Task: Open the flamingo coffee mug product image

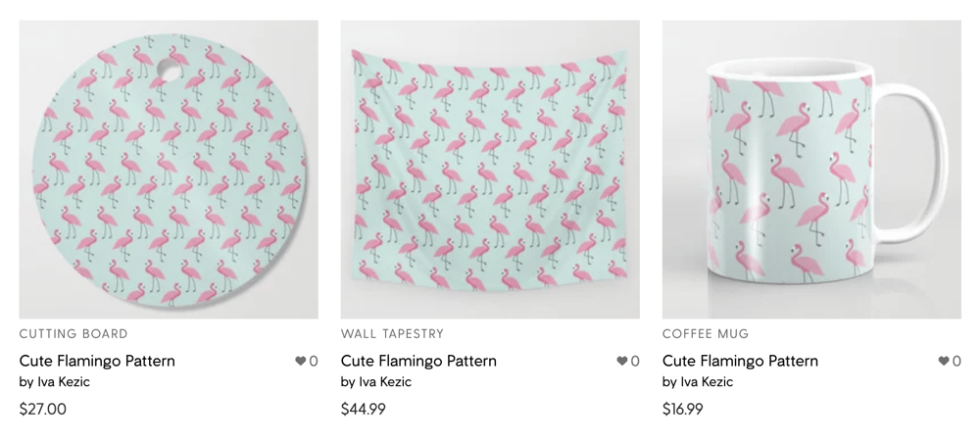Action: pyautogui.click(x=811, y=170)
